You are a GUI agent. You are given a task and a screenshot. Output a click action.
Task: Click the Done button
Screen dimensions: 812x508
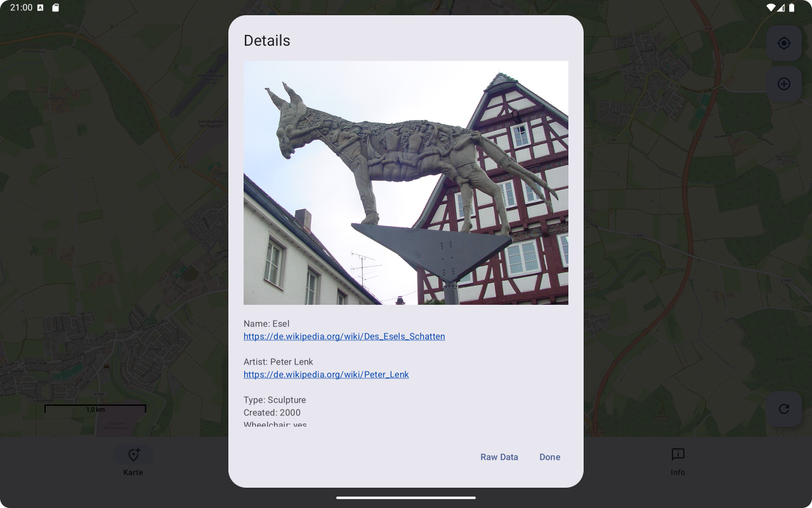click(550, 457)
